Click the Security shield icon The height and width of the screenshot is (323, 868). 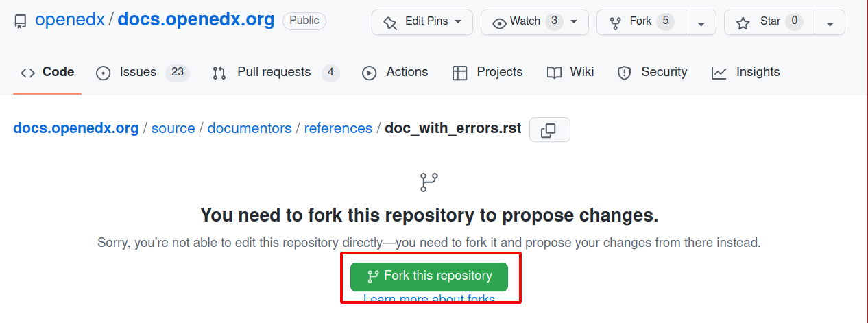pos(624,73)
